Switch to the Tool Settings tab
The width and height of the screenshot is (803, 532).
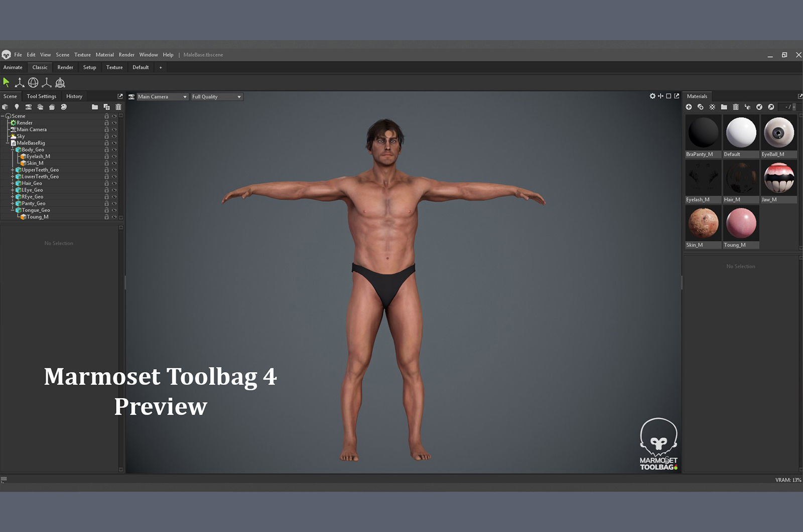tap(42, 96)
